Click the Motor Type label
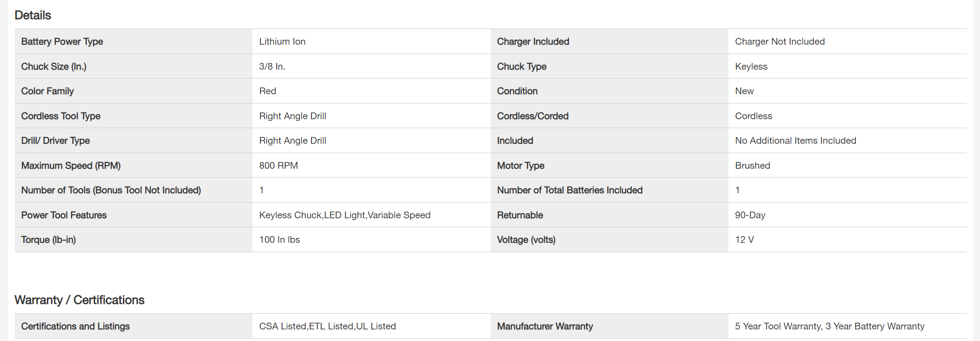 [x=520, y=166]
